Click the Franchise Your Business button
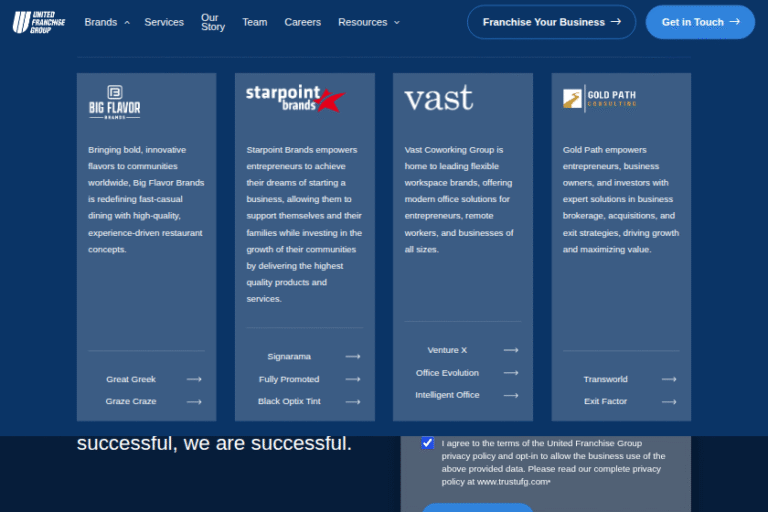The image size is (768, 512). 551,22
